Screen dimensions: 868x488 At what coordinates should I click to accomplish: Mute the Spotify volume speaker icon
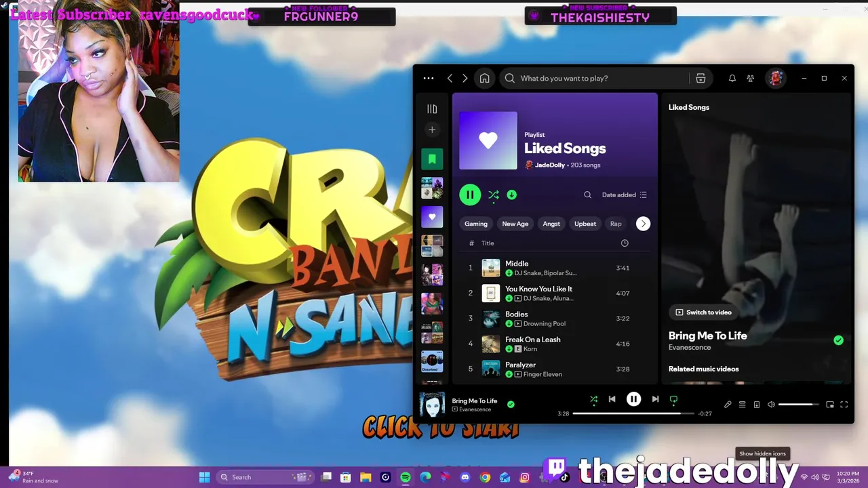click(771, 405)
